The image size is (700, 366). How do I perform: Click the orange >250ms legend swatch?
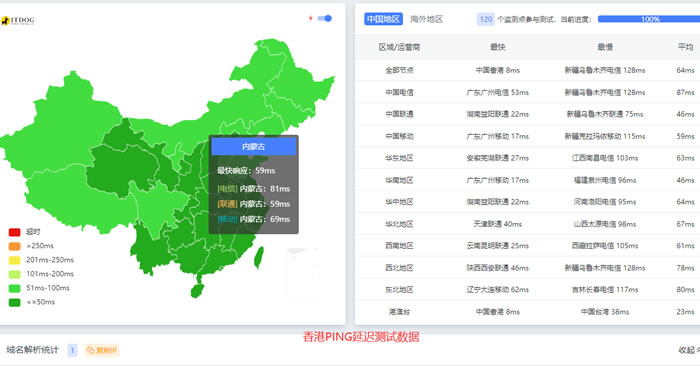pyautogui.click(x=14, y=246)
